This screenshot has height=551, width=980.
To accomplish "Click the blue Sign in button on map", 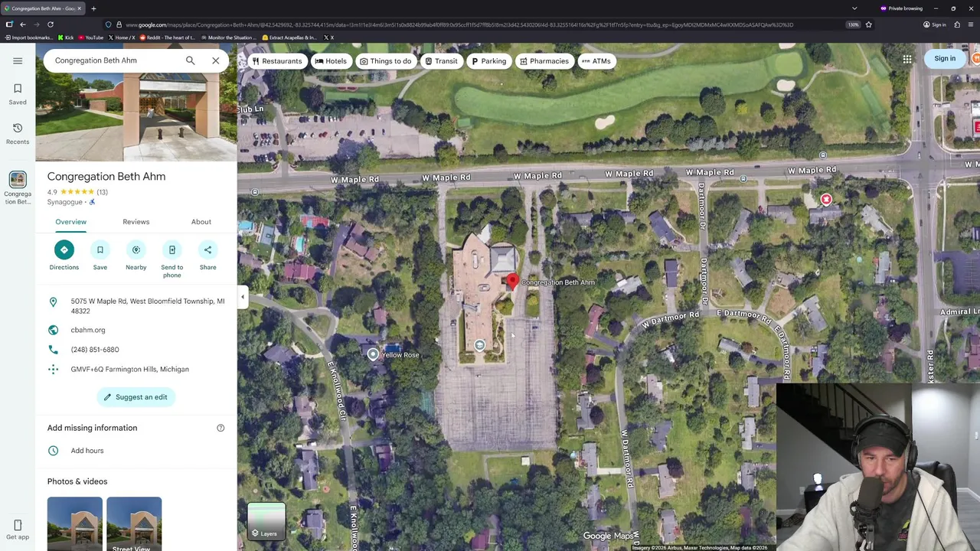I will click(x=945, y=59).
